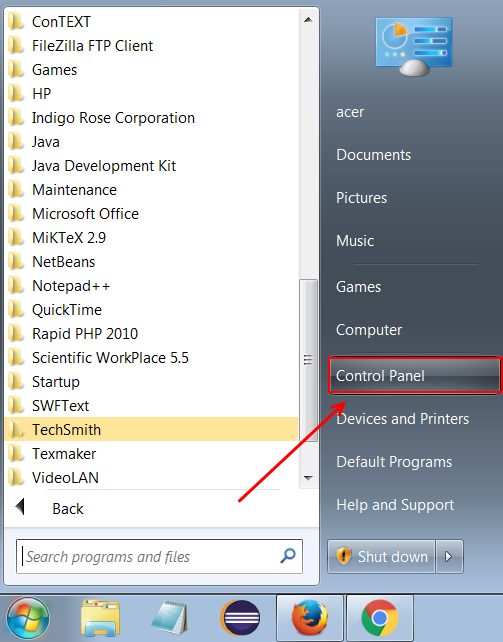503x642 pixels.
Task: Click the magnifier search icon
Action: tap(288, 556)
